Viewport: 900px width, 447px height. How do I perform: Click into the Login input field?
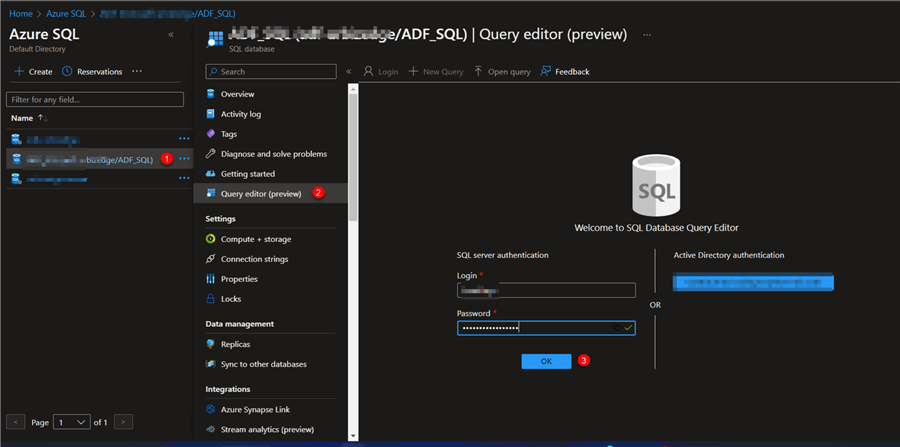point(546,291)
